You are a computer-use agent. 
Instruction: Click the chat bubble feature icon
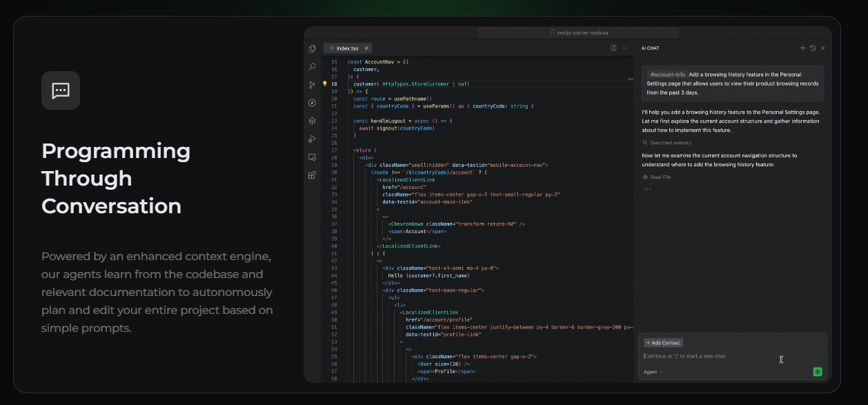(x=61, y=90)
